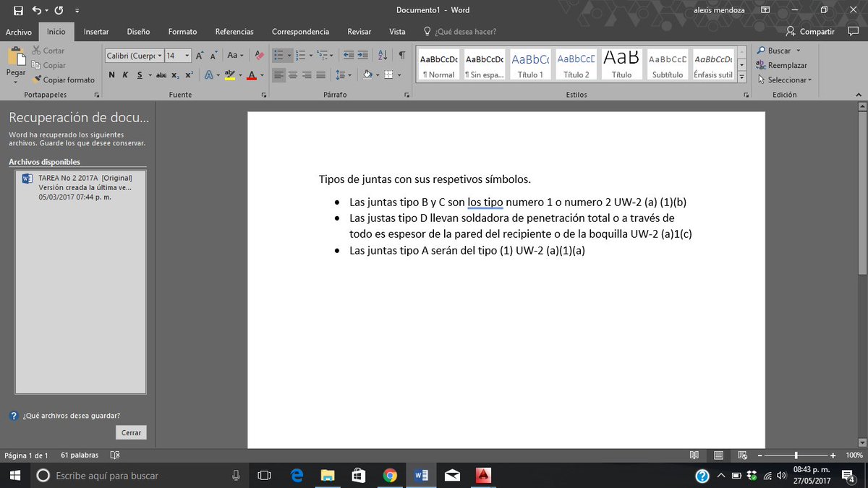868x488 pixels.
Task: Click the zoom slider handle
Action: [x=796, y=455]
